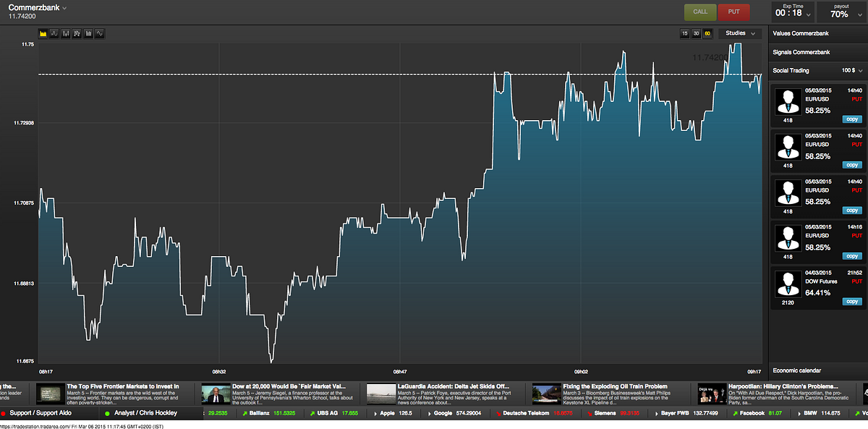Viewport: 868px width, 429px height.
Task: Click the 00 : 18 expiry time value
Action: pyautogui.click(x=788, y=14)
